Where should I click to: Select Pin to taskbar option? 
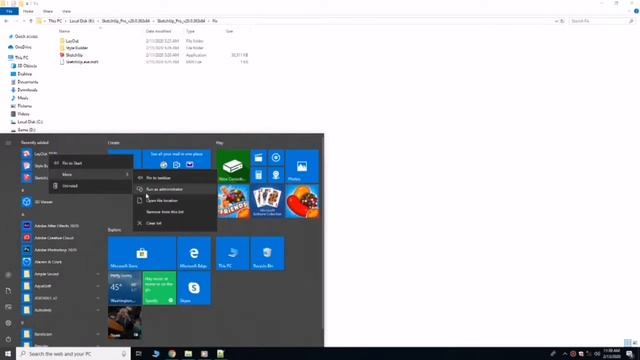click(x=175, y=178)
